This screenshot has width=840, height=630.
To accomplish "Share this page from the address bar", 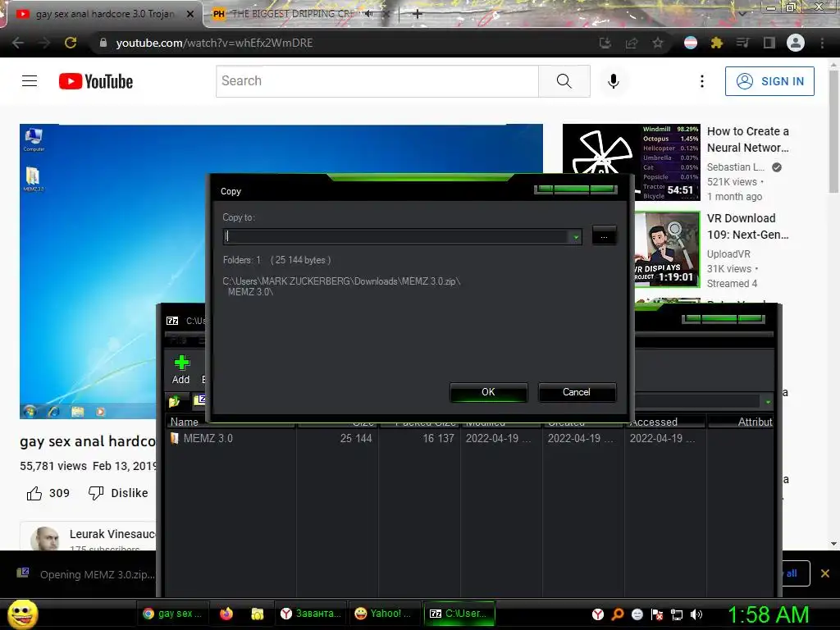I will click(x=632, y=43).
